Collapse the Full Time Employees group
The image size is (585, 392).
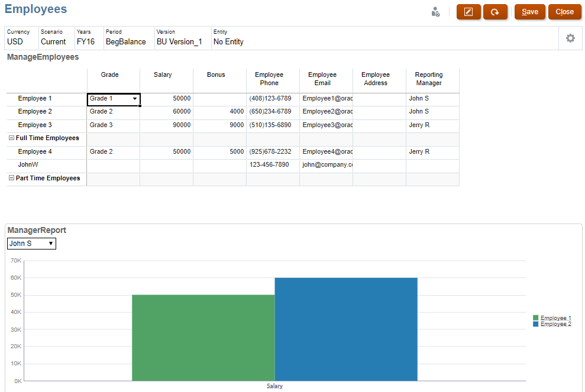click(11, 138)
